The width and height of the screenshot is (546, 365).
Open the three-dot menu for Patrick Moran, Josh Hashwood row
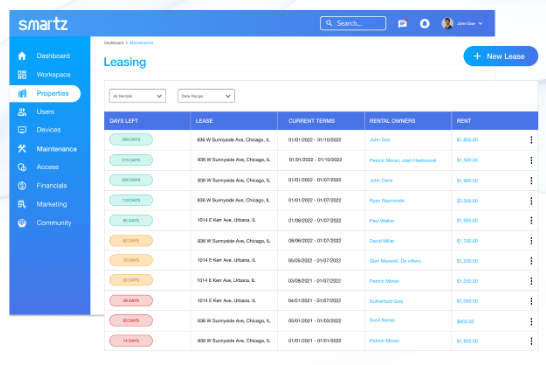531,160
